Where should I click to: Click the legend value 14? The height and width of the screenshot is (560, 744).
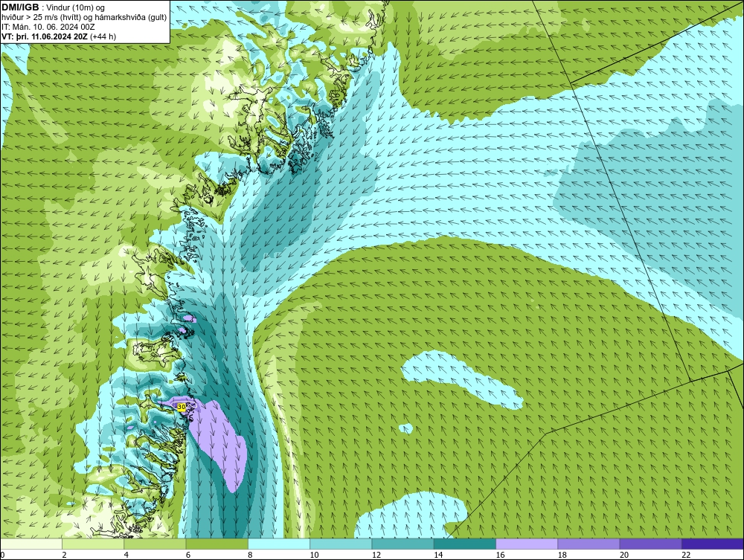pos(438,555)
